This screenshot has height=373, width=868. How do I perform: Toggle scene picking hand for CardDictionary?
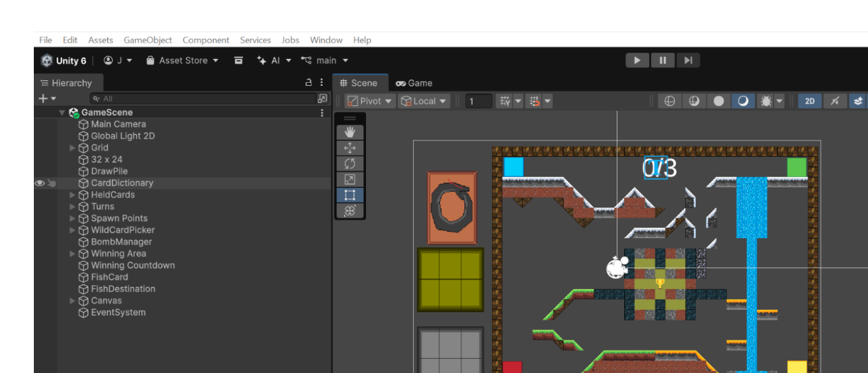[52, 183]
